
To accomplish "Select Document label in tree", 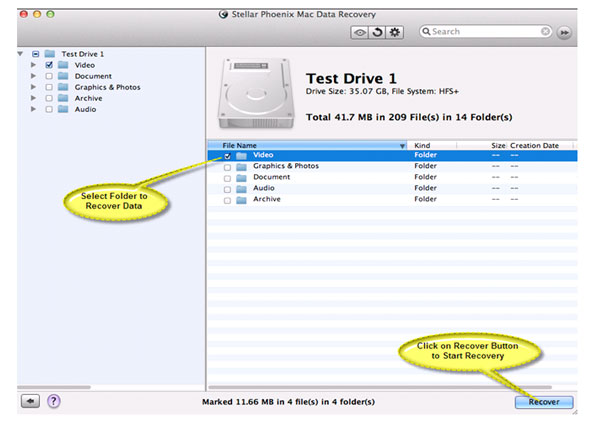I will 93,76.
